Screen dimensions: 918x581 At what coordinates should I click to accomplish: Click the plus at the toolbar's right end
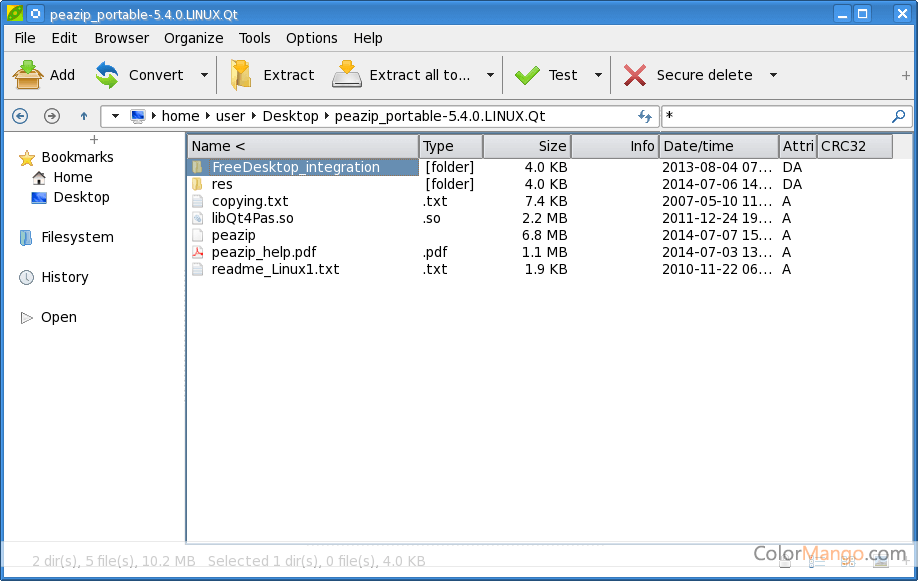pyautogui.click(x=906, y=76)
